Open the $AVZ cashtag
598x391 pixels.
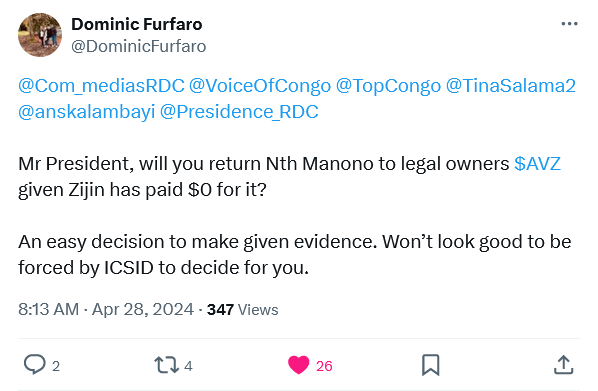(x=537, y=164)
